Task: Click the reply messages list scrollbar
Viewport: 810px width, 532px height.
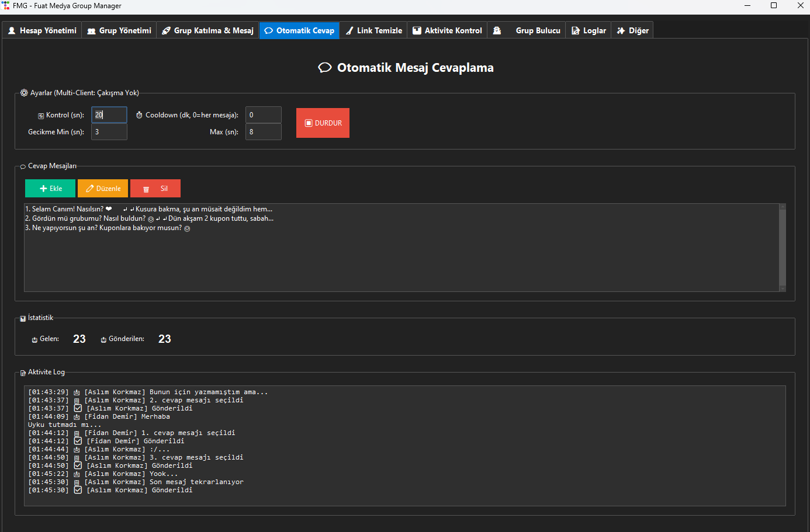Action: (783, 248)
